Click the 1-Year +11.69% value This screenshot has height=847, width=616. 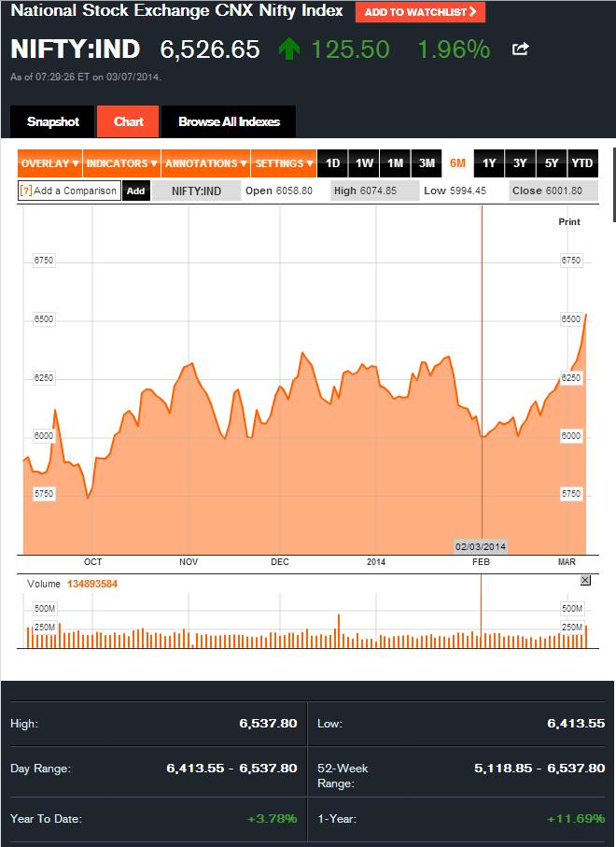tap(576, 819)
